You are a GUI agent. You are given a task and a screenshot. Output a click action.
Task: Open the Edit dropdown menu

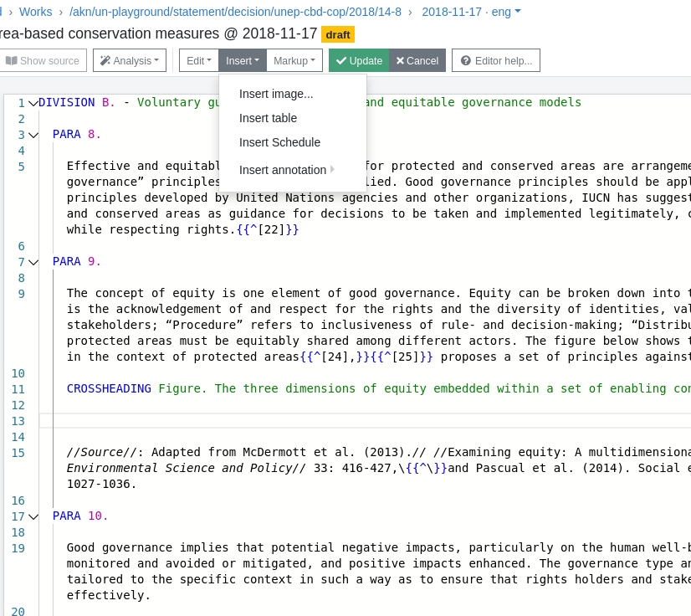pos(198,61)
